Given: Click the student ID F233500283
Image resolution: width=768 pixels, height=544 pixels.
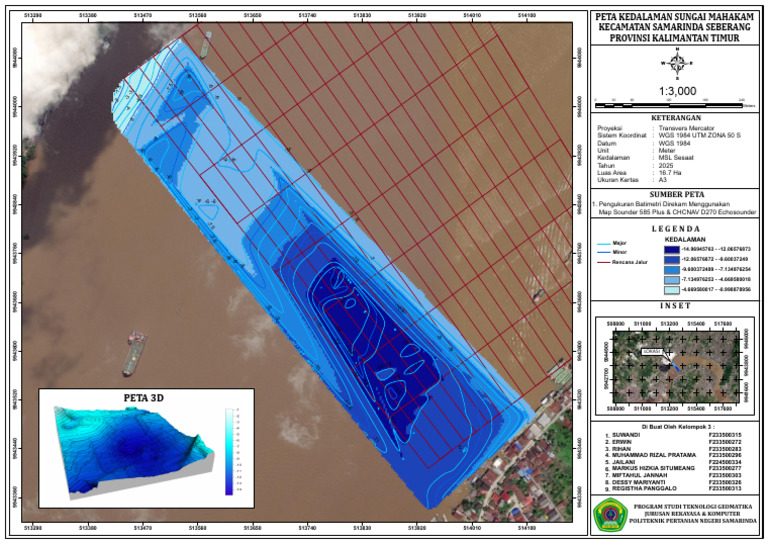Looking at the screenshot, I should 725,449.
